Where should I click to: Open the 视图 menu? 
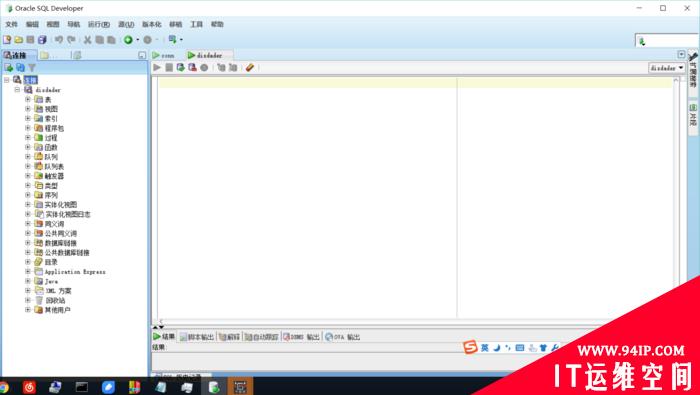pos(53,24)
